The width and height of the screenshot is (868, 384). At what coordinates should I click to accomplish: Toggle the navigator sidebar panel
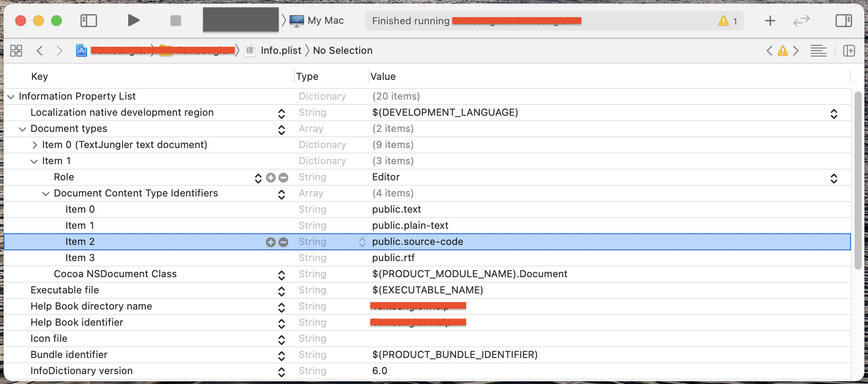tap(89, 21)
